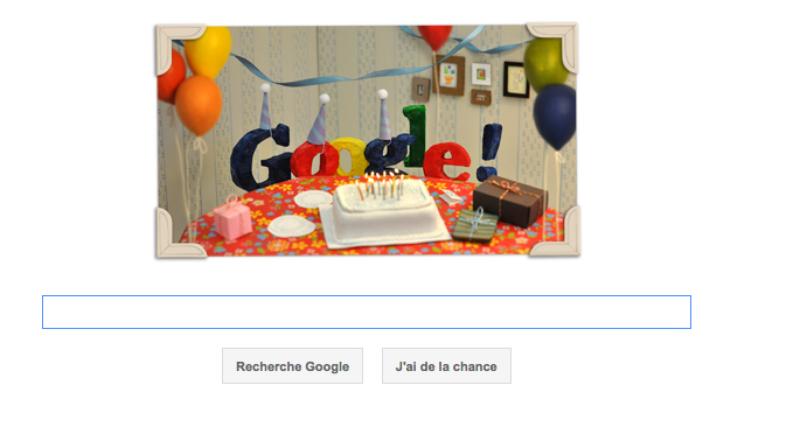The image size is (800, 441).
Task: Click the blue letter G of Google
Action: tap(260, 157)
